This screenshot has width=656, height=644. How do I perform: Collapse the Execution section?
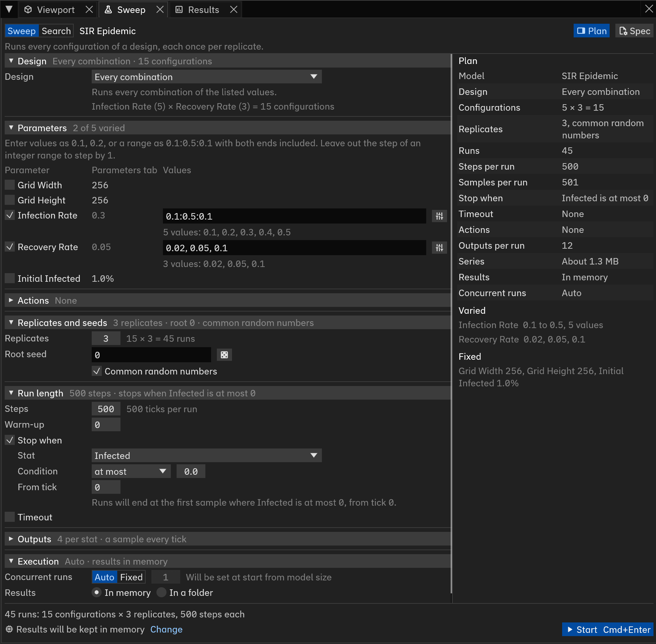click(x=227, y=561)
